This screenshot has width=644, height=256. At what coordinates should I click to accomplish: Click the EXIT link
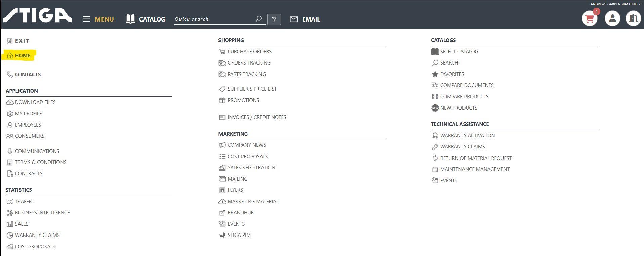(x=22, y=41)
